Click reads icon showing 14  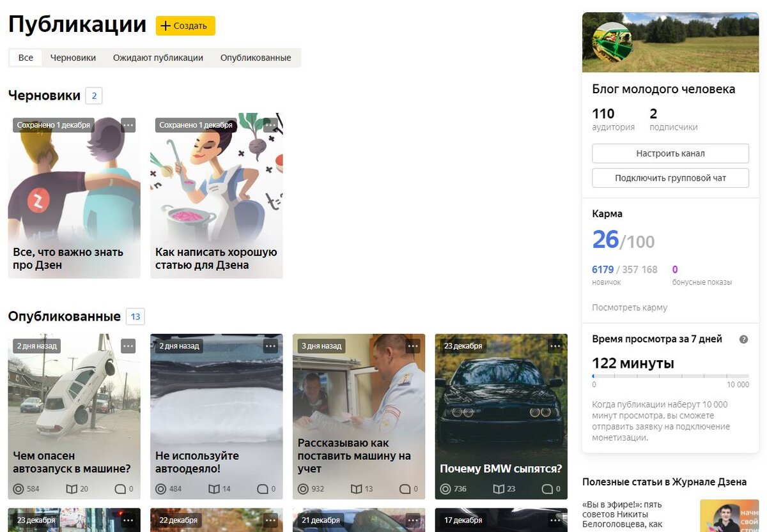214,489
